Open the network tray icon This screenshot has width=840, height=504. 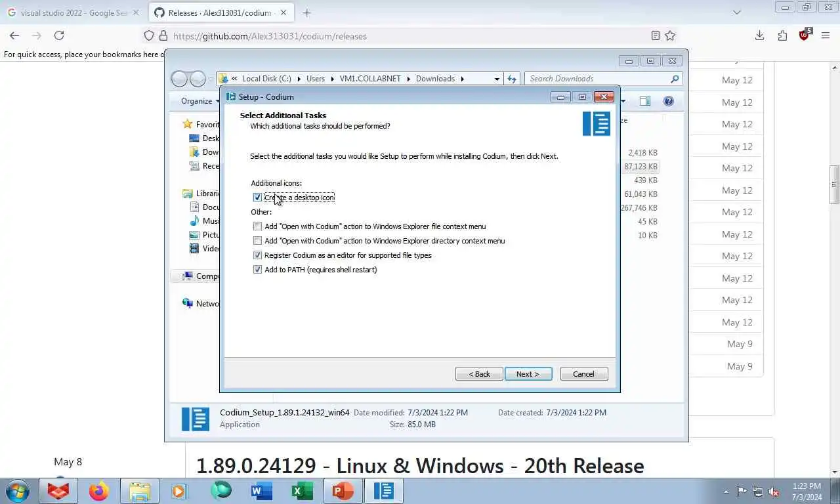[x=758, y=492]
